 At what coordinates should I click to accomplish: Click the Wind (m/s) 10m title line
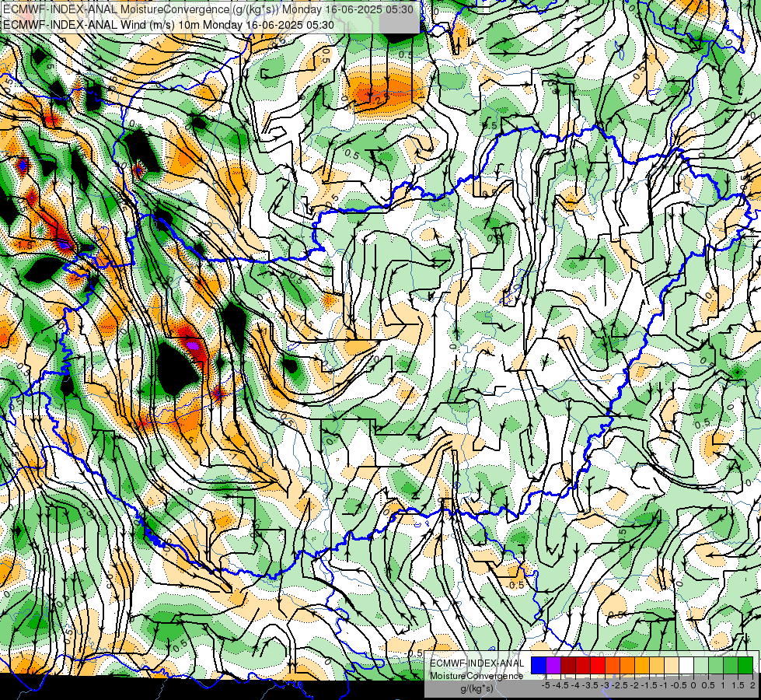coord(169,25)
